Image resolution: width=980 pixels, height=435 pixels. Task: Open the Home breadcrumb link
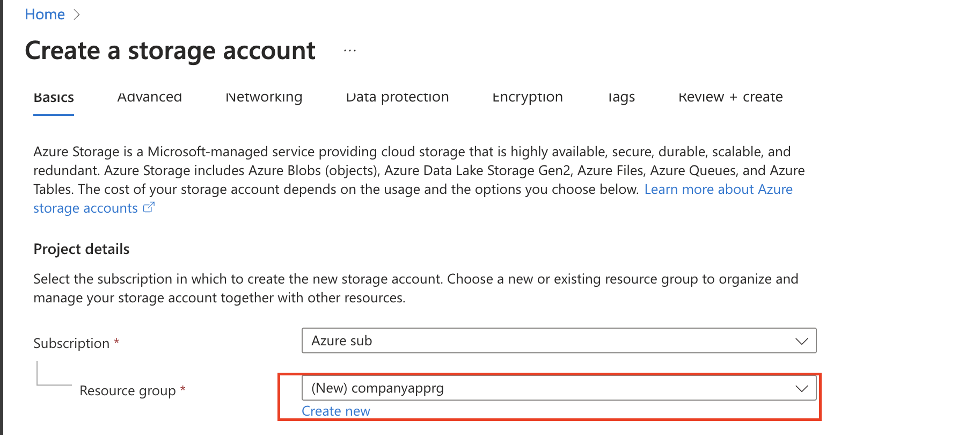coord(45,15)
